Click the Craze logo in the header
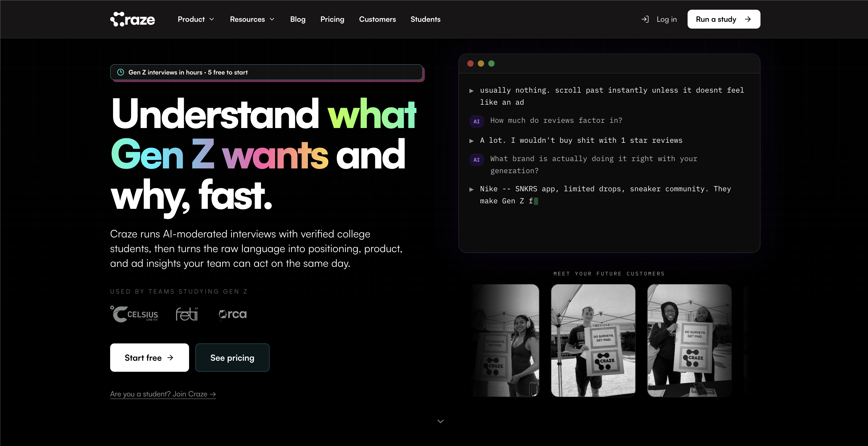Screen dimensions: 868x446 pos(132,19)
